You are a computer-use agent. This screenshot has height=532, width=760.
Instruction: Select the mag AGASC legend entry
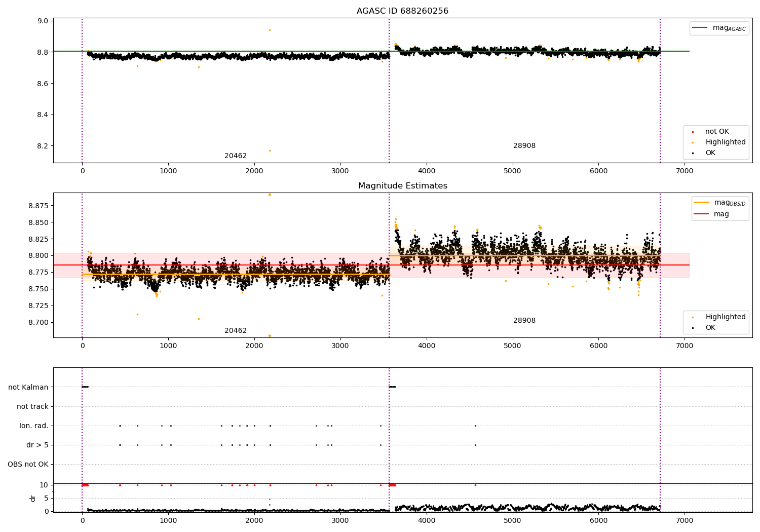click(719, 28)
